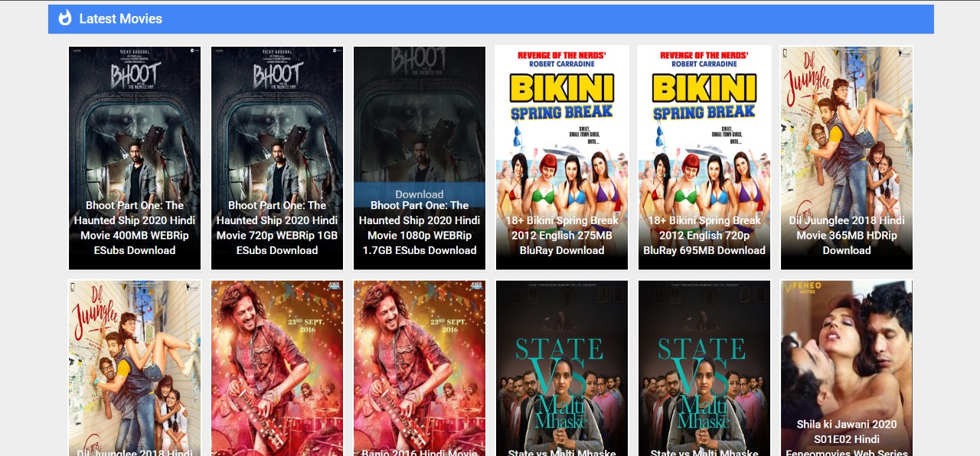
Task: Click Download overlay on Bhoot 1080p card
Action: (x=420, y=194)
